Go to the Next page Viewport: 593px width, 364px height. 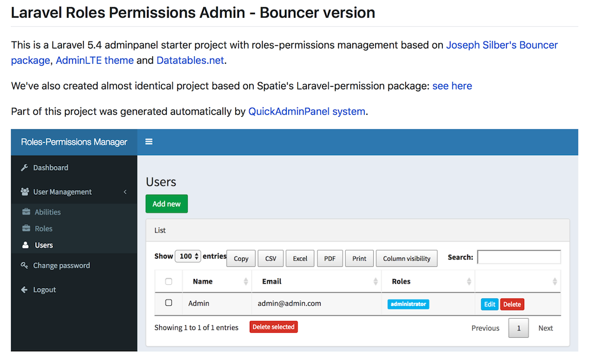545,328
